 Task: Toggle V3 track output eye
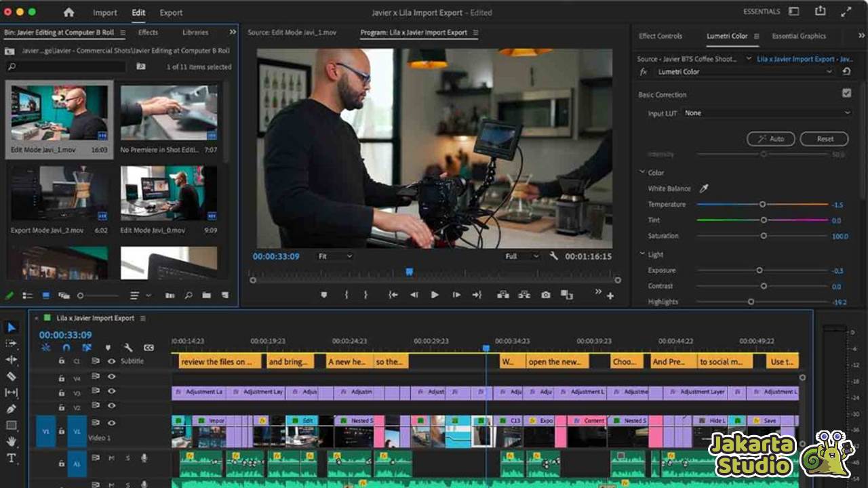pos(111,392)
